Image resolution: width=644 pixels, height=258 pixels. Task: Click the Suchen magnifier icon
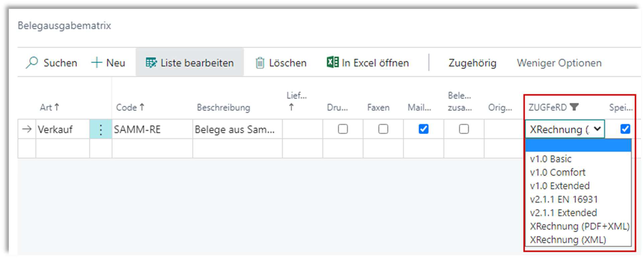pos(32,63)
